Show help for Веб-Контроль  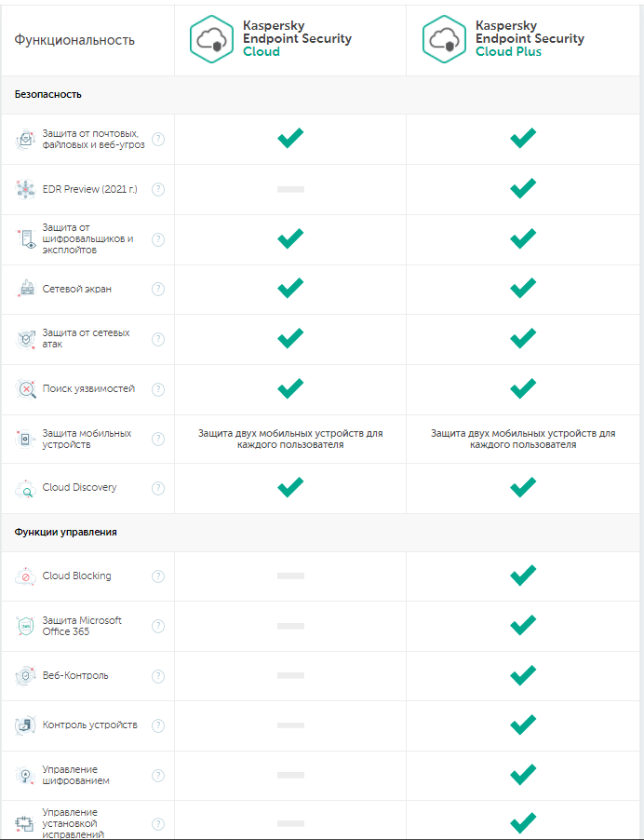click(x=158, y=676)
